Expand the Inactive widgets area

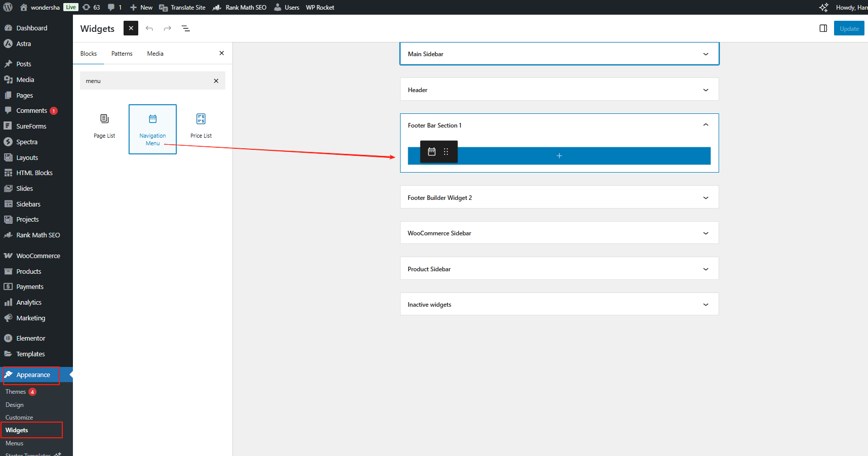click(705, 305)
